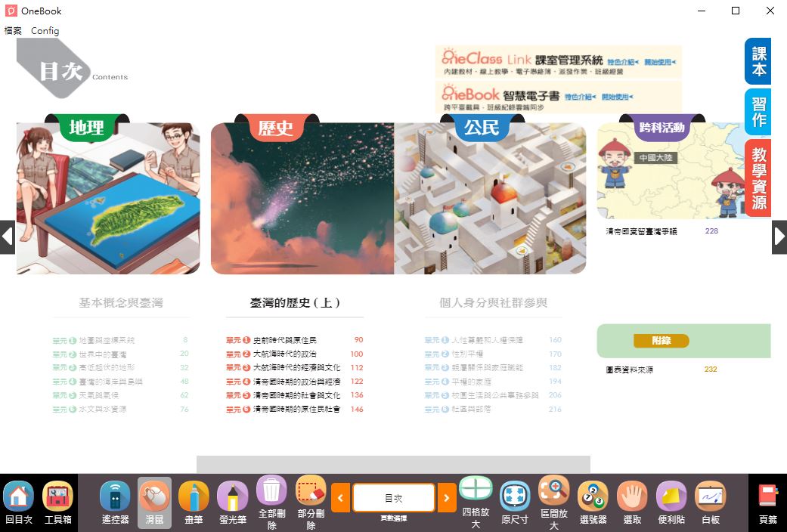
Task: Open geography unit 地圖與座標系統
Action: tap(120, 340)
